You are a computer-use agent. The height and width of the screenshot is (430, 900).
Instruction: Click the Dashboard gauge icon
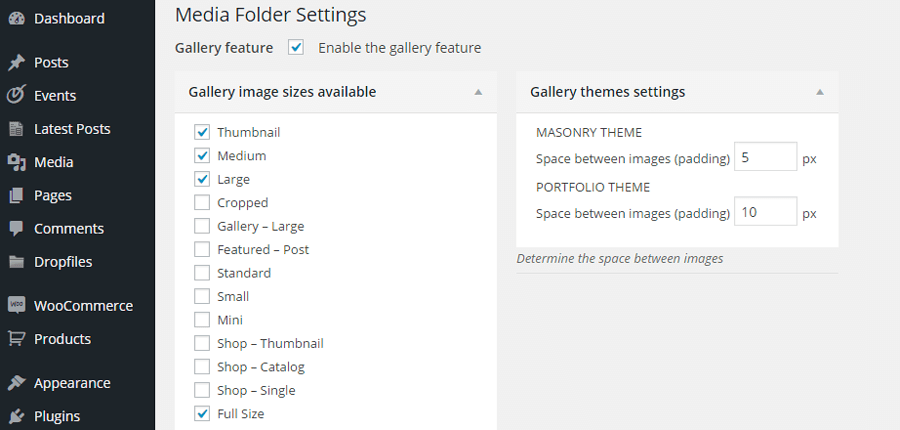17,18
